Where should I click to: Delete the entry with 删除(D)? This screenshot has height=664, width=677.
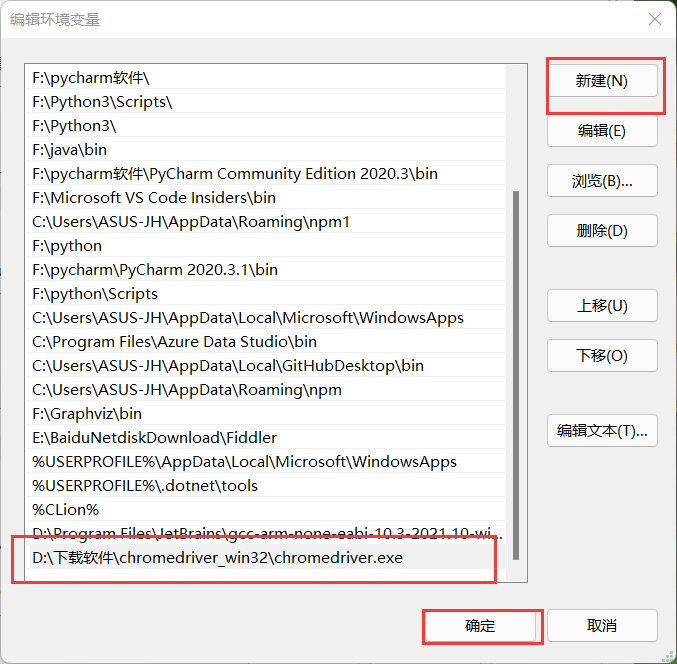point(602,231)
